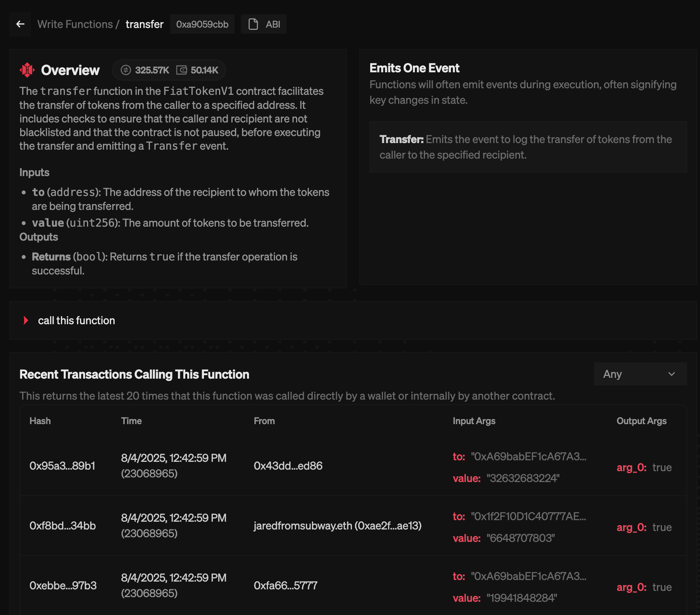Screen dimensions: 700x615
Task: Click the circle arrows icon in Overview stats
Action: [x=126, y=70]
